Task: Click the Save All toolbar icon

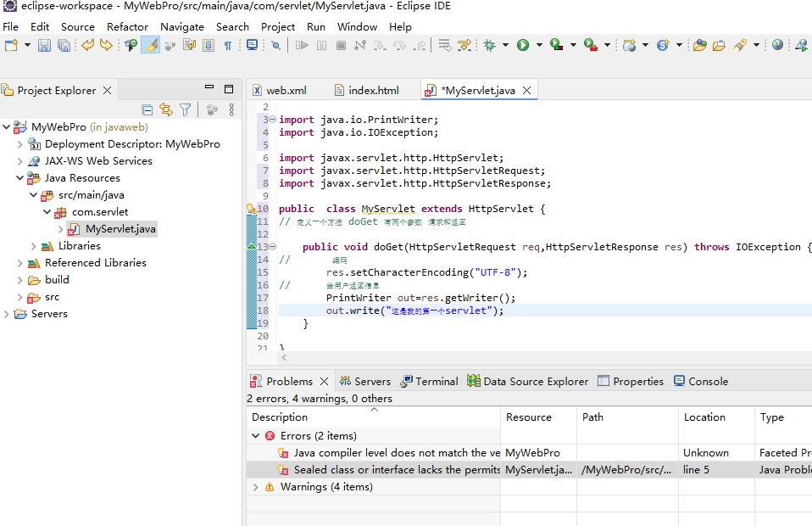Action: tap(64, 46)
